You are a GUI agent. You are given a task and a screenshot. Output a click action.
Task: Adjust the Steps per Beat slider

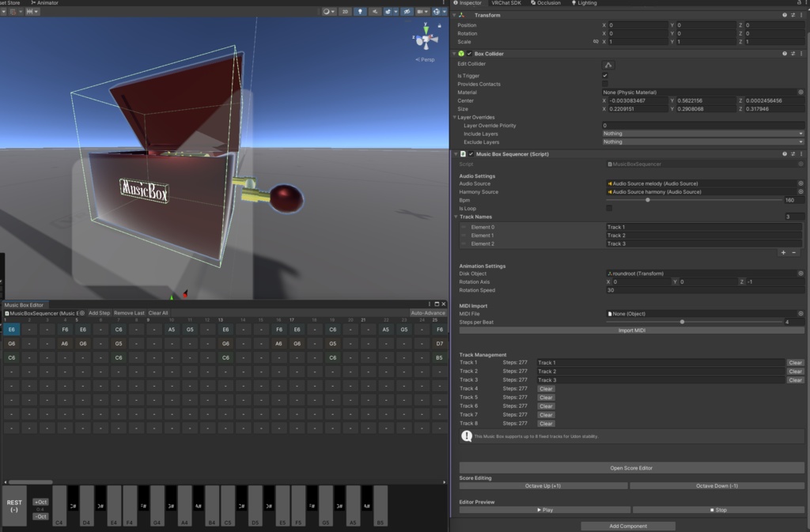[x=682, y=322]
